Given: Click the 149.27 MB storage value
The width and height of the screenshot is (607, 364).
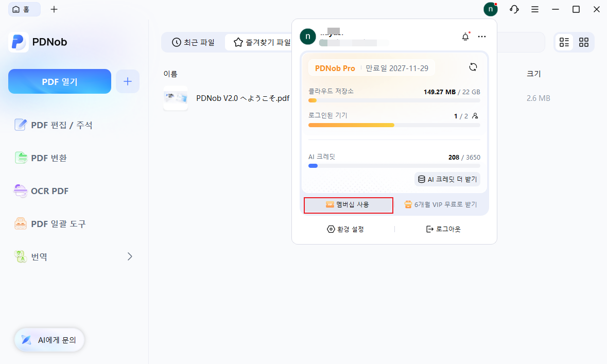Looking at the screenshot, I should coord(439,92).
